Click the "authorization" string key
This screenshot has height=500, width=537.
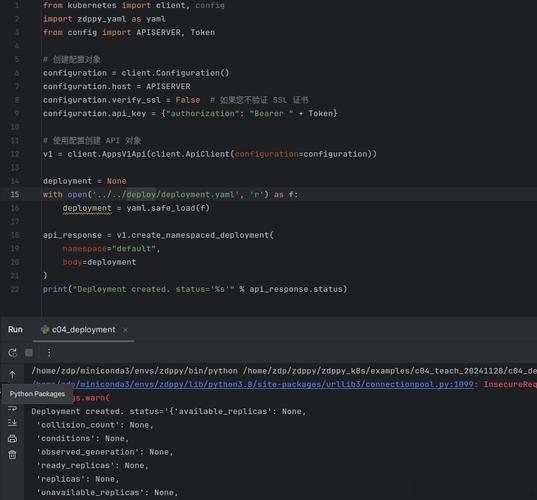(203, 113)
